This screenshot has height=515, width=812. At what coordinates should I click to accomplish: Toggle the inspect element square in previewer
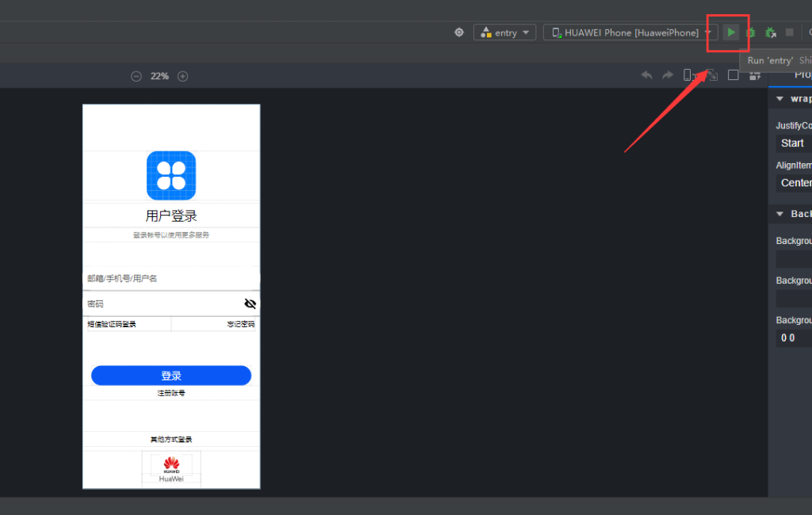pos(733,74)
